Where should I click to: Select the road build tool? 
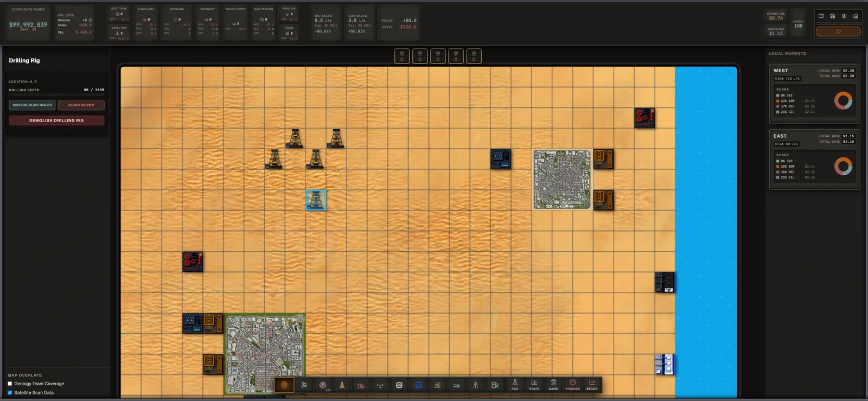tap(475, 385)
